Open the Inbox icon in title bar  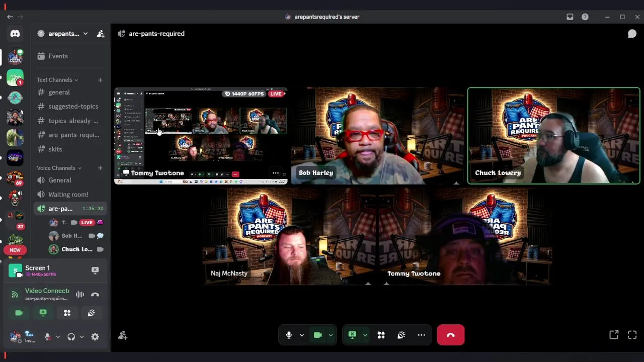570,17
